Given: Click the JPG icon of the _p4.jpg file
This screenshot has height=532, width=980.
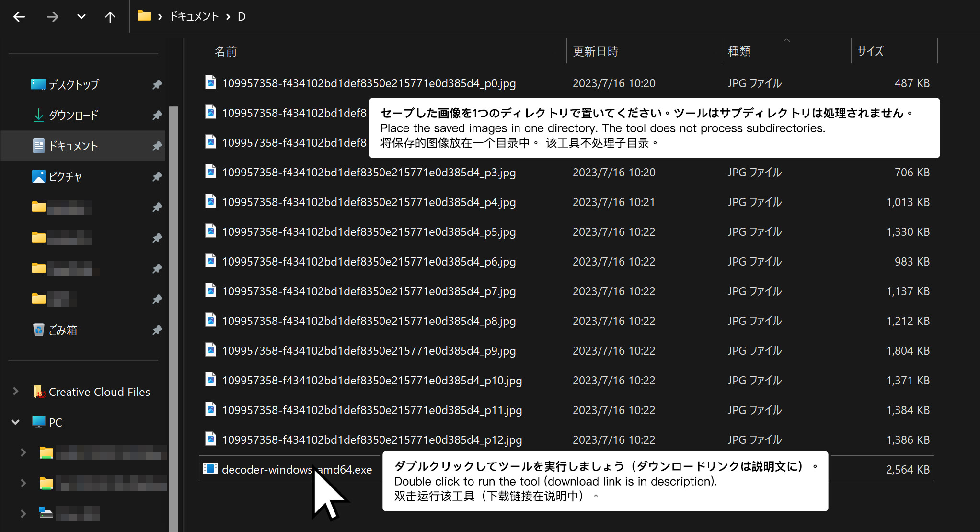Looking at the screenshot, I should click(x=210, y=201).
